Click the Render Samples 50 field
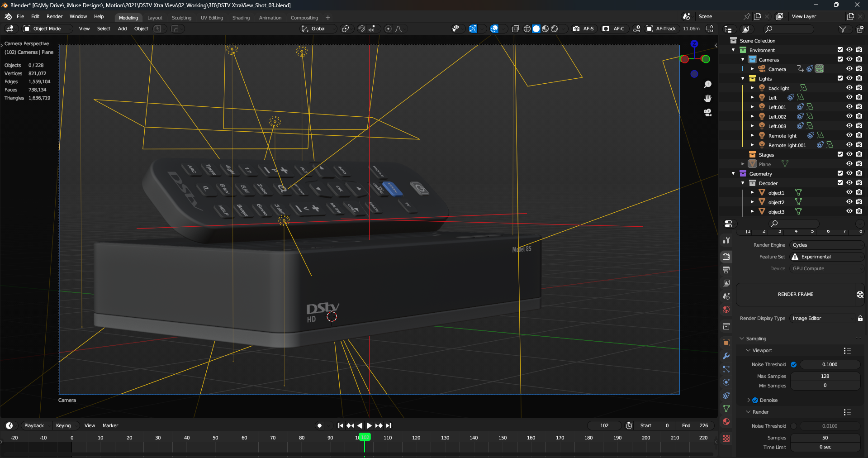 point(825,438)
